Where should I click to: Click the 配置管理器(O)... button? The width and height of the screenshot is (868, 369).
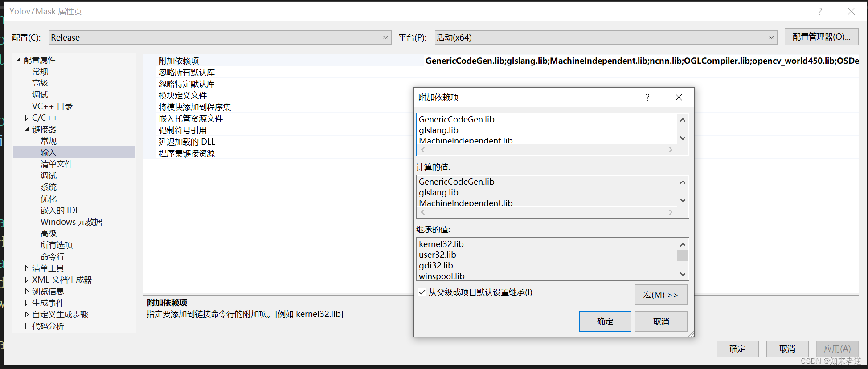pos(821,37)
